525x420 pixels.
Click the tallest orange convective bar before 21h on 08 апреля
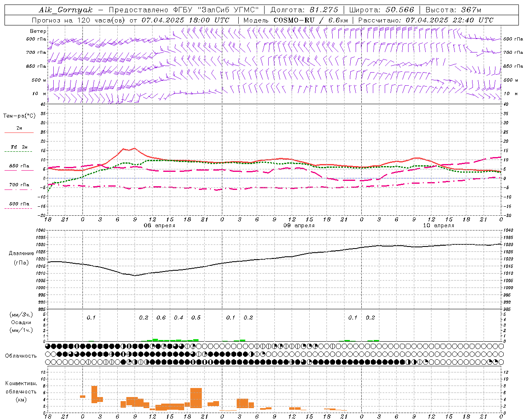196,398
